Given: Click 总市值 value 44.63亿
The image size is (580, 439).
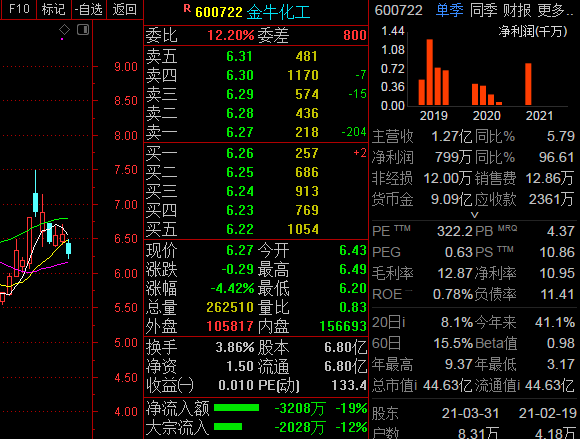Looking at the screenshot, I should [448, 386].
